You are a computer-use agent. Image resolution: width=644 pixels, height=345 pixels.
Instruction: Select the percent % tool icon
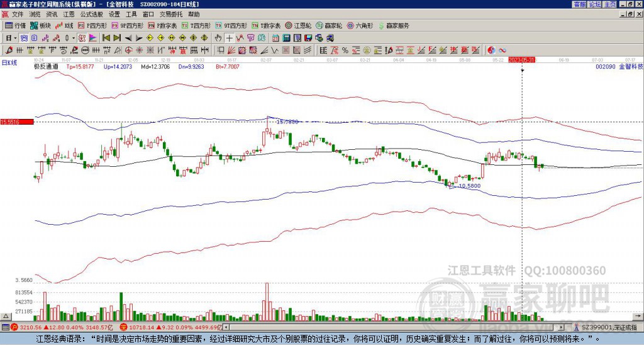point(345,50)
